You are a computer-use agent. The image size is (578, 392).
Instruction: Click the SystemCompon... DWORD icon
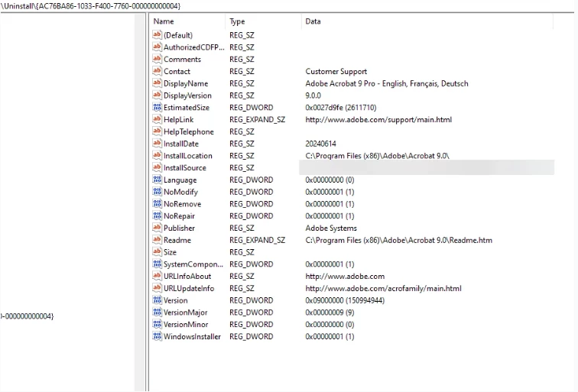click(157, 264)
